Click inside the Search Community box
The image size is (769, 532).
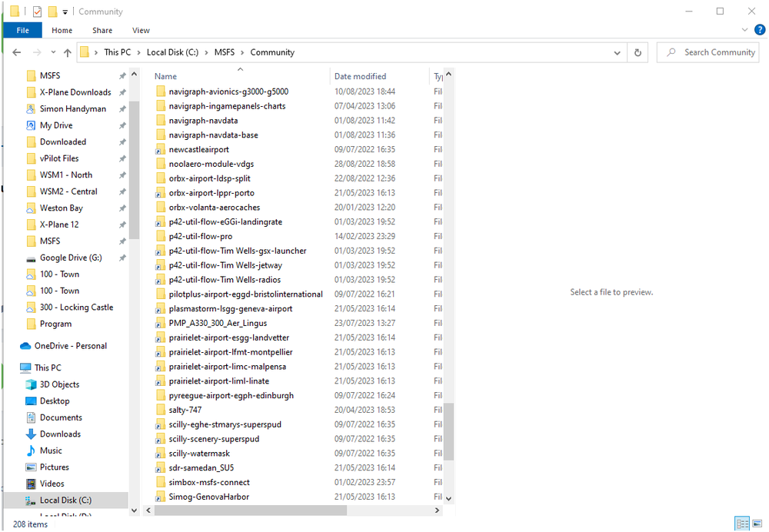point(707,52)
